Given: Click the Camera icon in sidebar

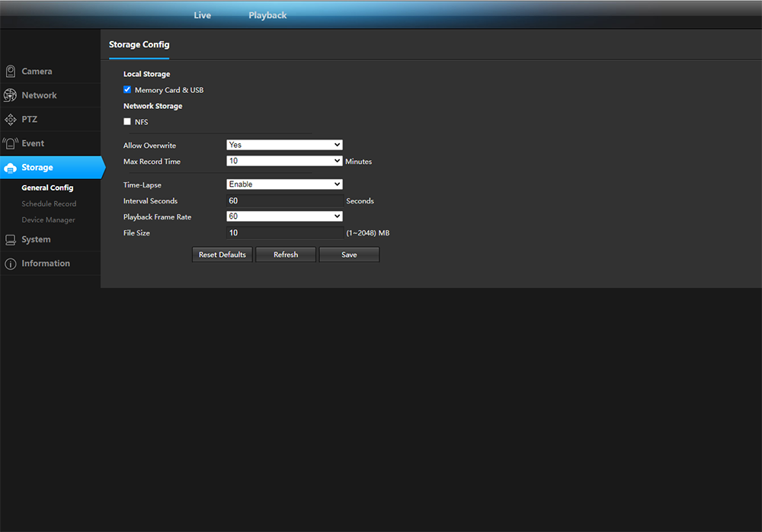Looking at the screenshot, I should pyautogui.click(x=11, y=72).
